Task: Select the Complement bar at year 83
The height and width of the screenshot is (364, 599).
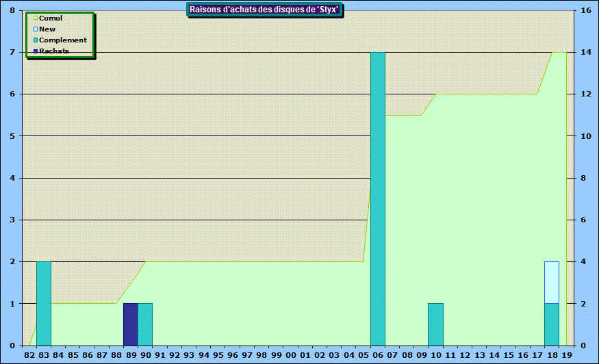Action: pyautogui.click(x=43, y=303)
